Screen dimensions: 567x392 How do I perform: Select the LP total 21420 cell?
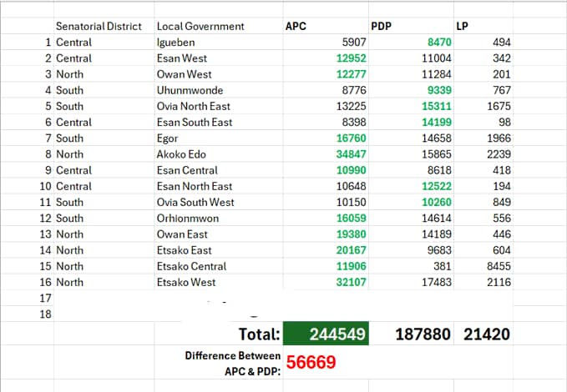[x=483, y=334]
